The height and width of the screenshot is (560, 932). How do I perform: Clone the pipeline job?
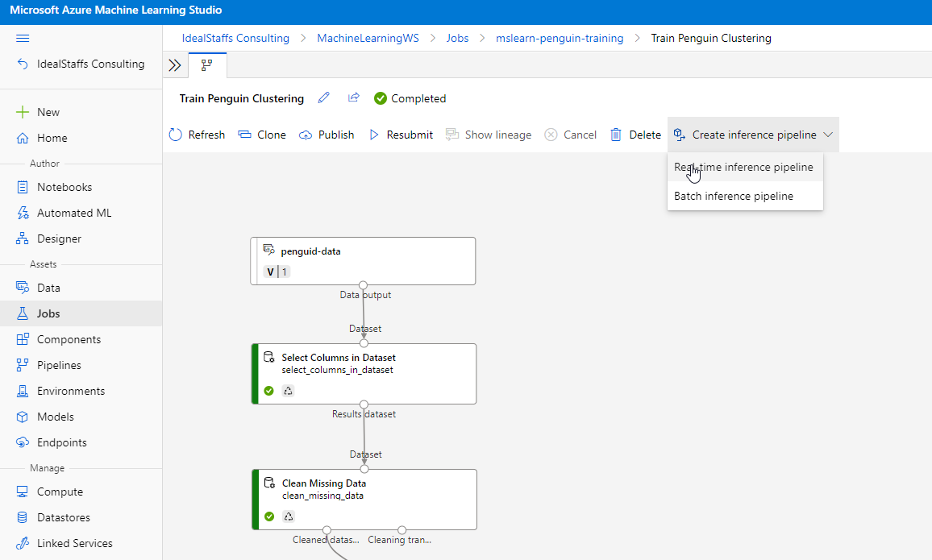[262, 135]
